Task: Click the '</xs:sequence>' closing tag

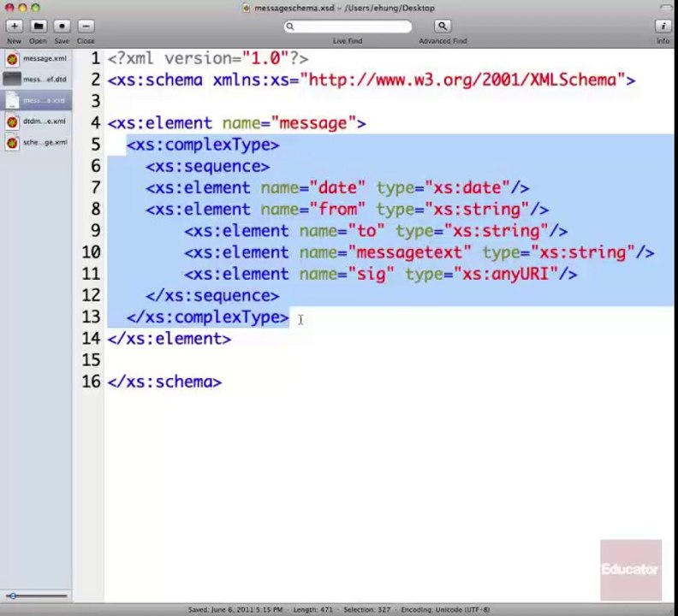Action: click(x=212, y=296)
